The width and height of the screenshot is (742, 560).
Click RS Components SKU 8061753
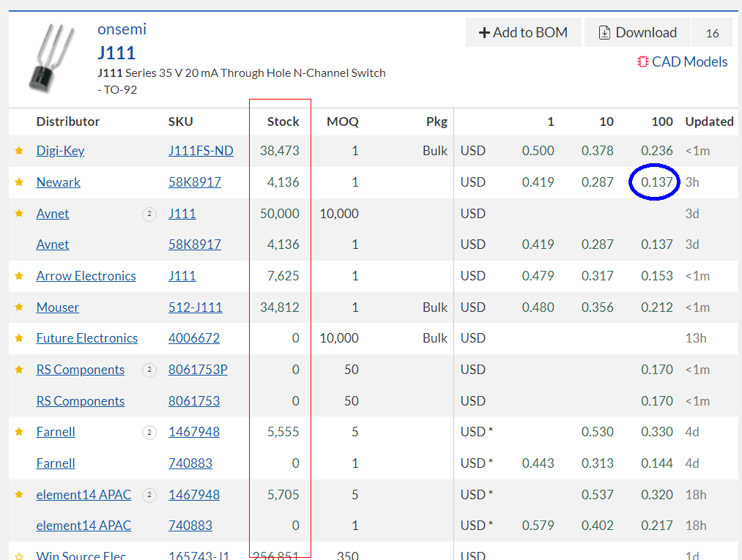click(194, 400)
